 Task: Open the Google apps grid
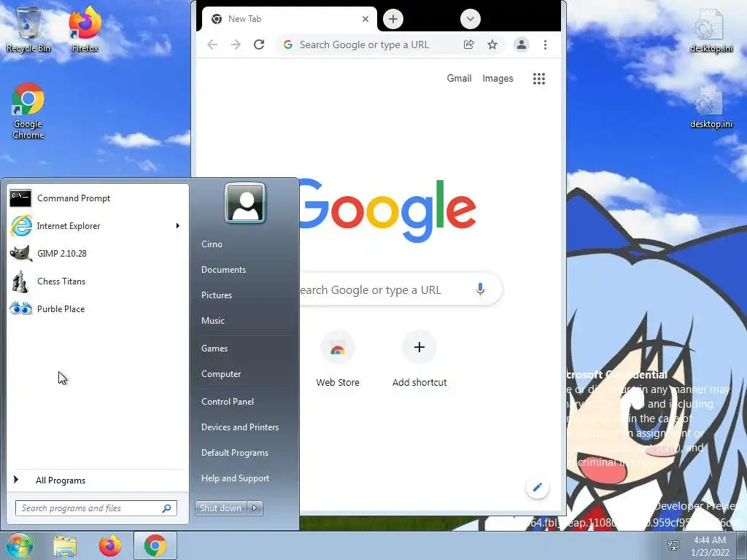[x=539, y=79]
